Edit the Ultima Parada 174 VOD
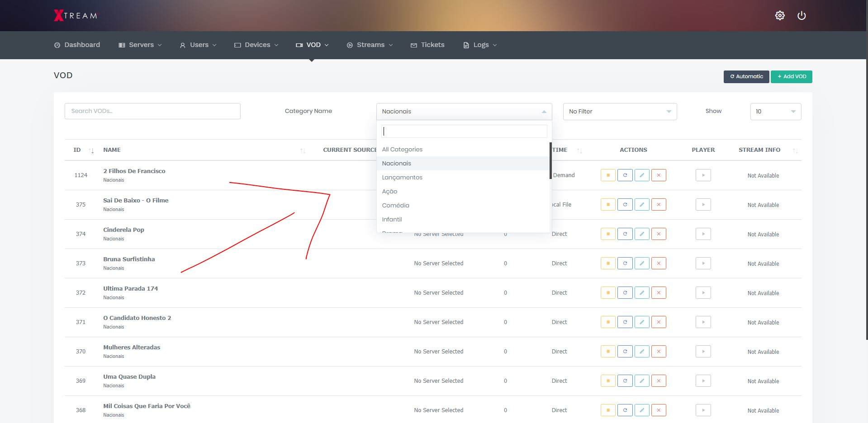The height and width of the screenshot is (423, 868). tap(642, 293)
